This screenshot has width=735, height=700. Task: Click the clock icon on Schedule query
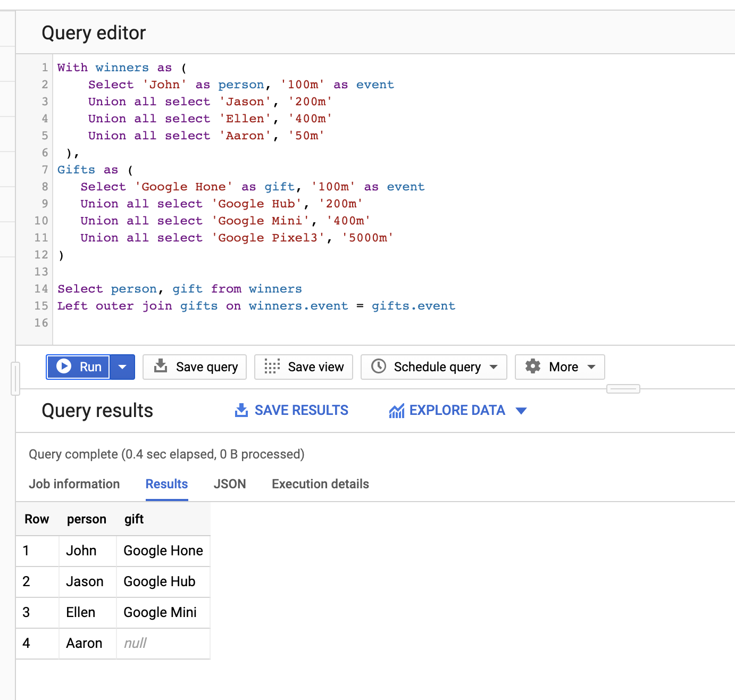pos(379,366)
